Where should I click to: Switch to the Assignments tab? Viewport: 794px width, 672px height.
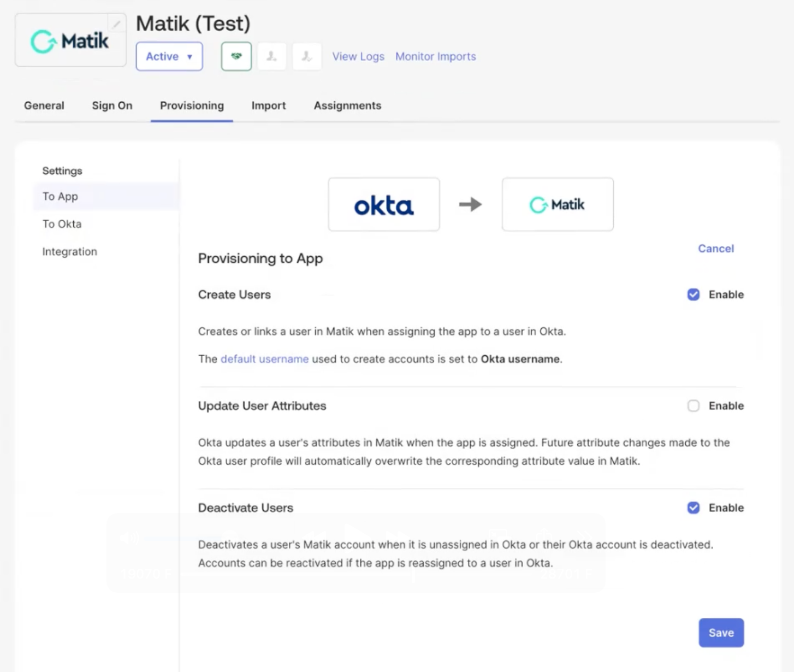[x=347, y=105]
